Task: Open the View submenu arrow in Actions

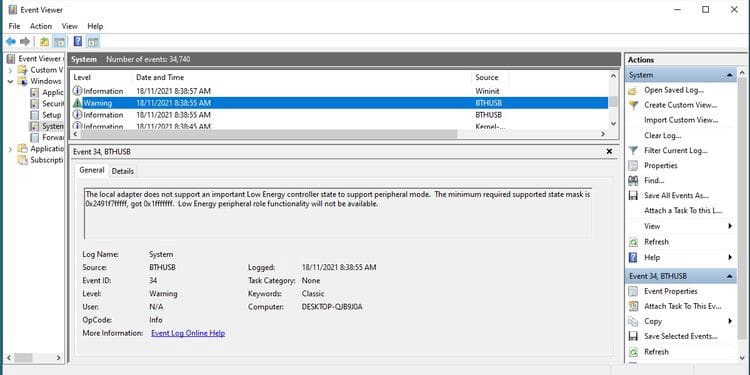Action: click(x=730, y=226)
